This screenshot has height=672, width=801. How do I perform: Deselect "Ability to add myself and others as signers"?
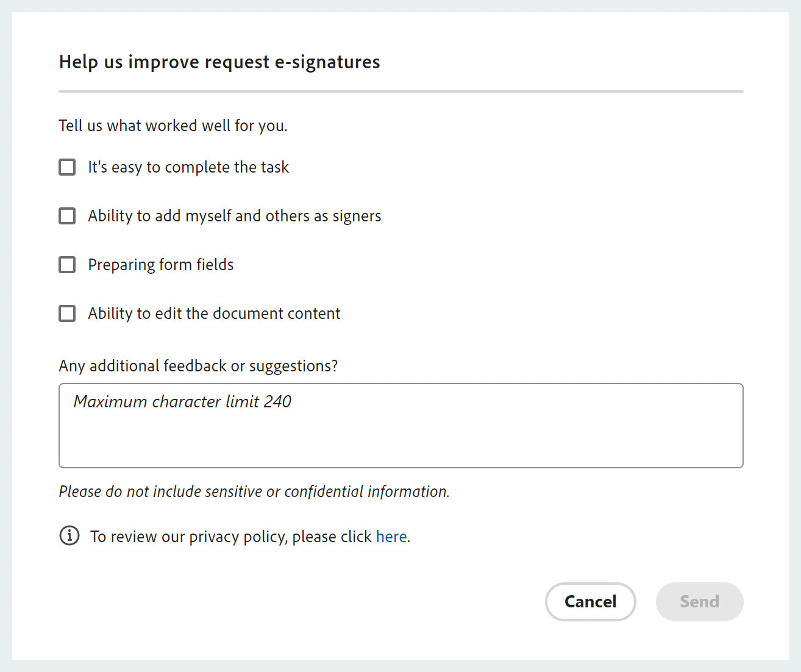click(67, 216)
